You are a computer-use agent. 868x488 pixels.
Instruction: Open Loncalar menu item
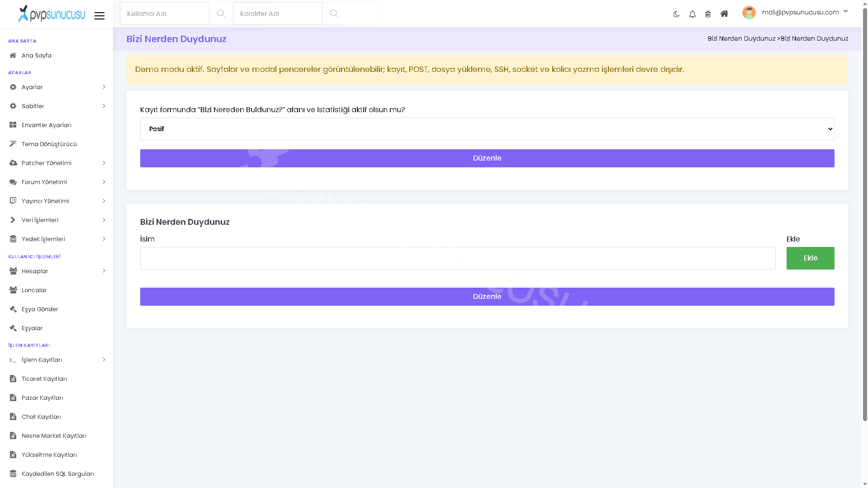click(x=57, y=290)
